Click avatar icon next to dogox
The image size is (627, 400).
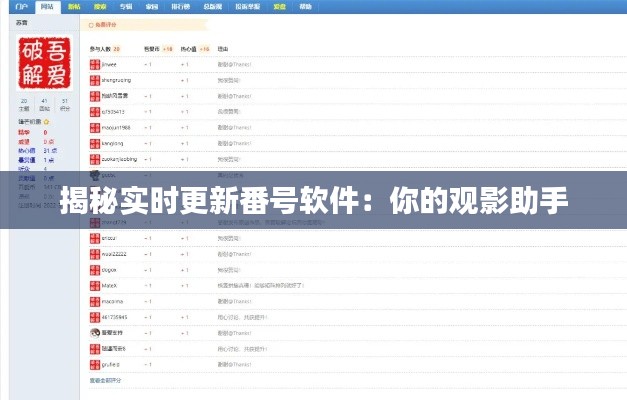(x=95, y=269)
